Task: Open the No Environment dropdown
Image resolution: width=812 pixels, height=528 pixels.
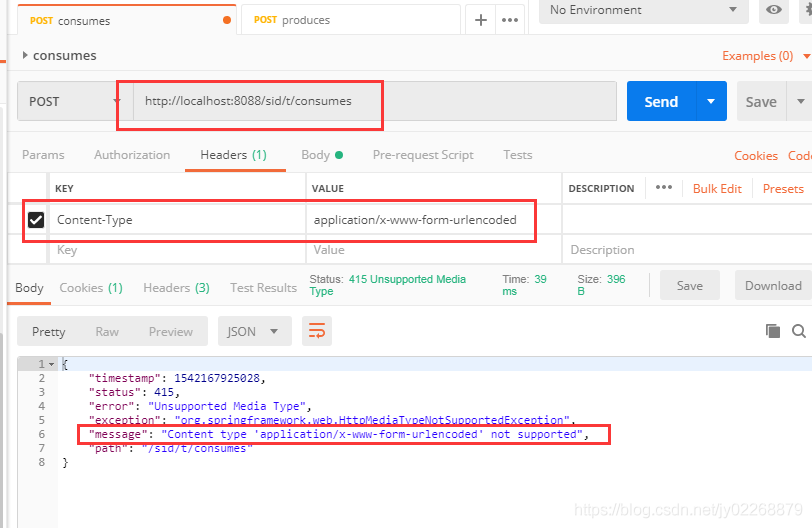Action: tap(644, 10)
